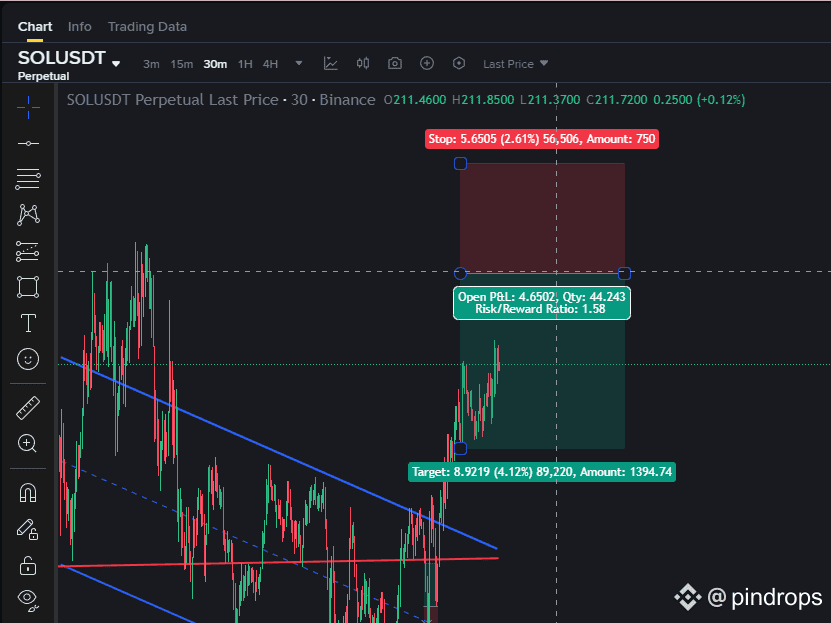
Task: Switch to the Trading Data tab
Action: (147, 26)
